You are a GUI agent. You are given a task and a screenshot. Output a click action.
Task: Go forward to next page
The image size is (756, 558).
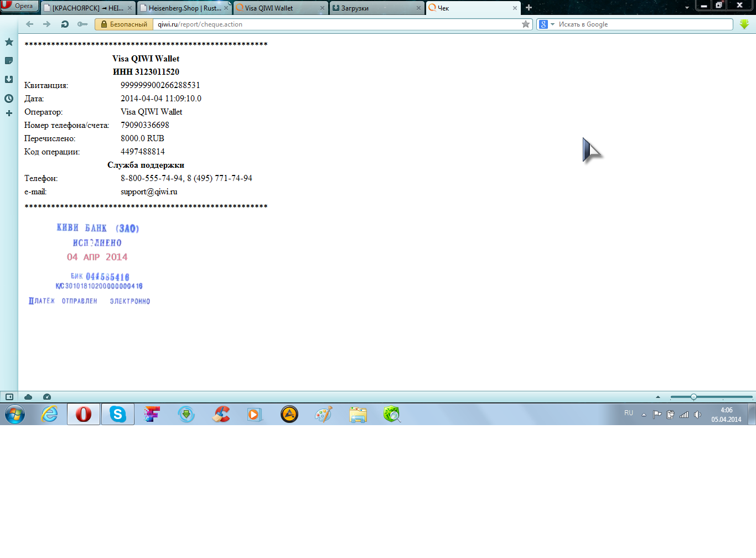coord(47,24)
